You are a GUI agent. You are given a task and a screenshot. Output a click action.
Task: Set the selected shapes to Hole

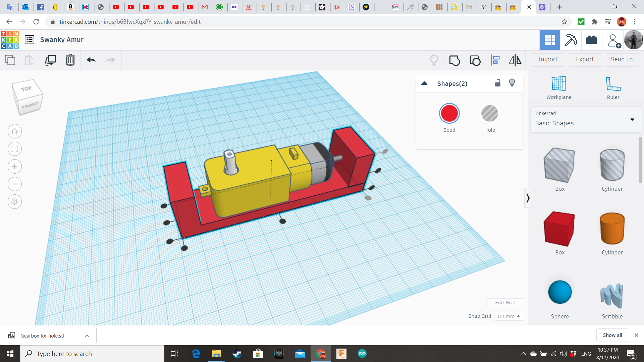pyautogui.click(x=490, y=113)
